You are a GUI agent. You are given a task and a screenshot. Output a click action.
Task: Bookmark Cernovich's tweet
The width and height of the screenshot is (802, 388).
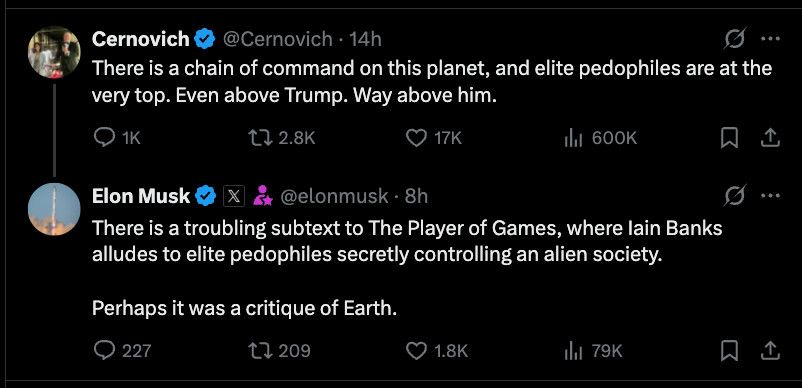click(x=729, y=138)
